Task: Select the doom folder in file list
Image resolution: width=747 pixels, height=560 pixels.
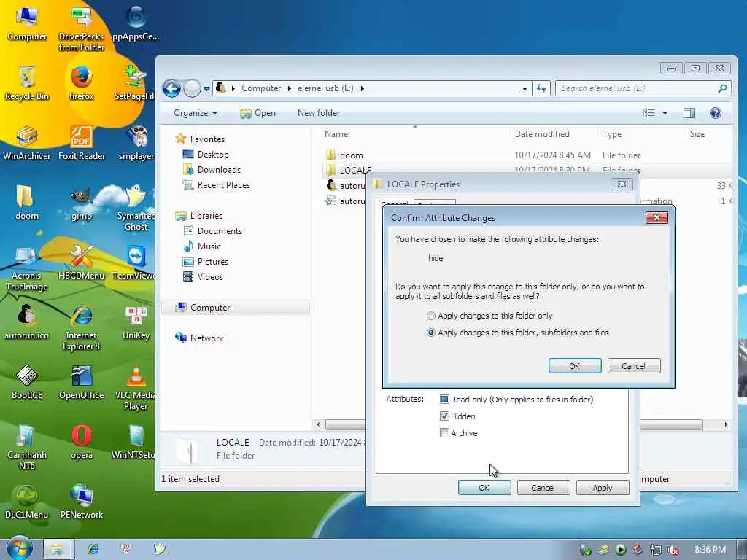Action: coord(352,155)
